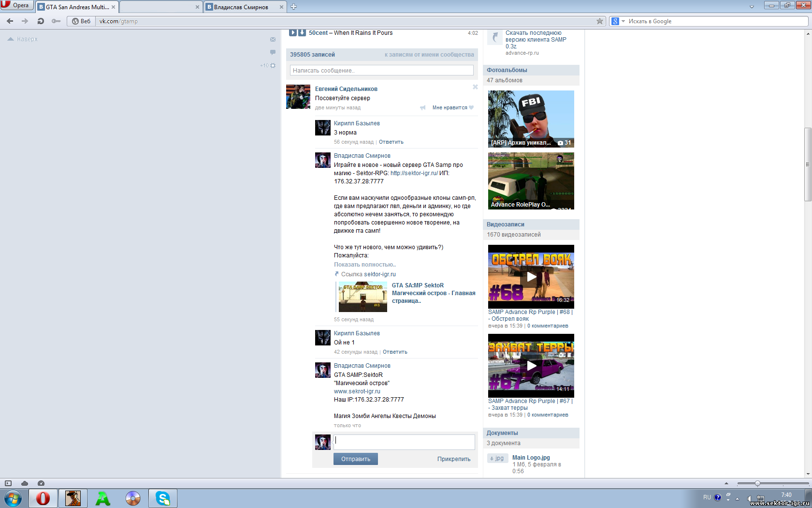
Task: Focus the empty comment reply field
Action: point(404,442)
